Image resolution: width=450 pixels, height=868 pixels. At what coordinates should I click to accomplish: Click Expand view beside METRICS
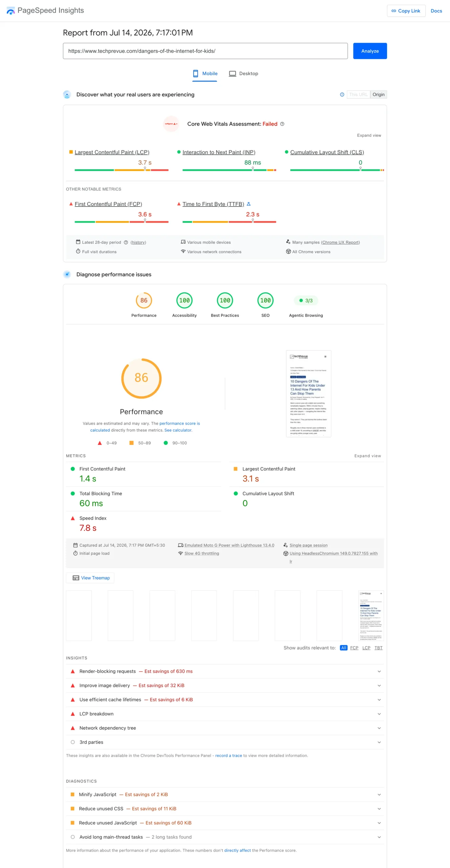[368, 456]
